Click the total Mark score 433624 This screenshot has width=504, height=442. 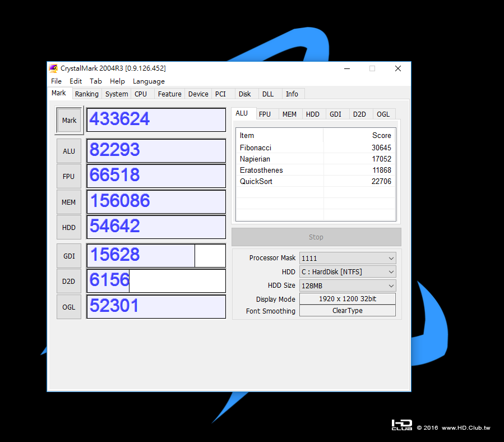coord(156,119)
